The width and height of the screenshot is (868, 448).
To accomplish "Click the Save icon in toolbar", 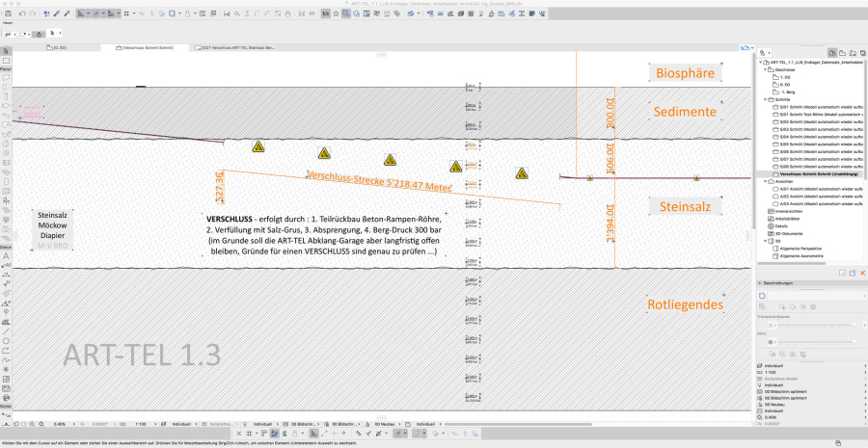I will click(8, 14).
